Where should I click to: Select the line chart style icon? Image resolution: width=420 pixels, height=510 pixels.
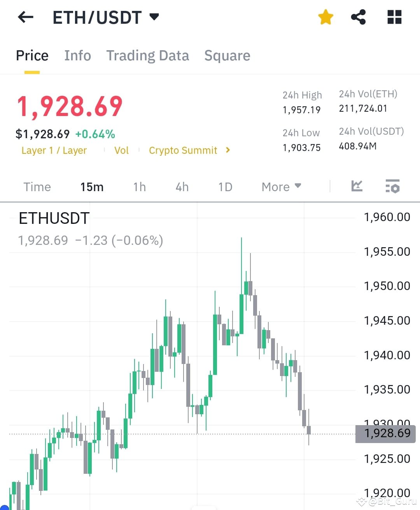[356, 186]
